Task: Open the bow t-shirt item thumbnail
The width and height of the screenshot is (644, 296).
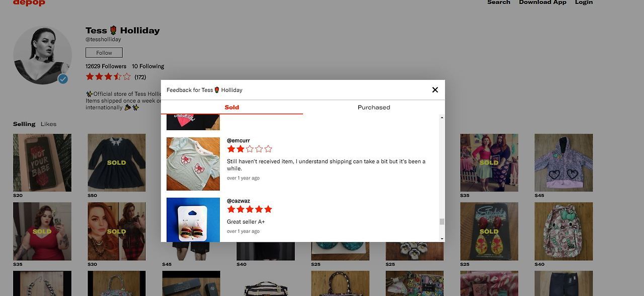Action: pos(193,164)
